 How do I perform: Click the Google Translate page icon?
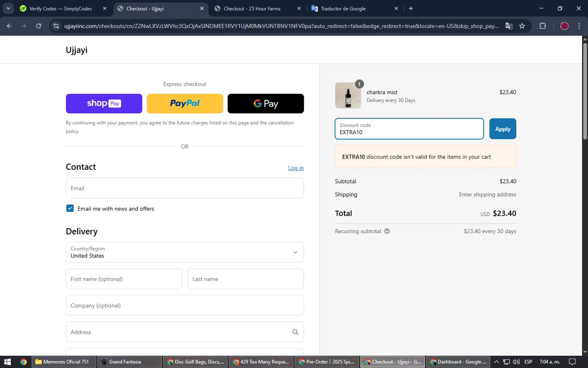(509, 26)
